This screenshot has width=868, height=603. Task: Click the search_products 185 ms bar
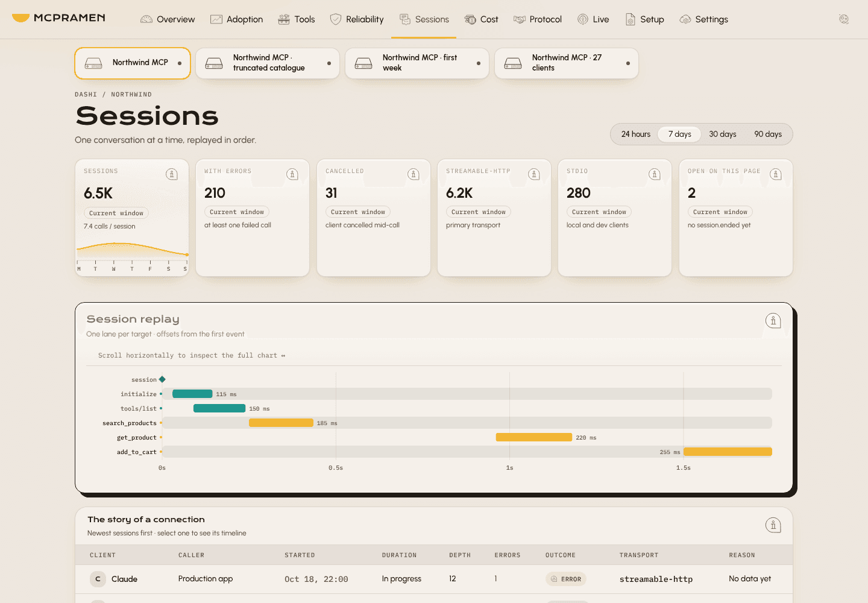pos(281,423)
